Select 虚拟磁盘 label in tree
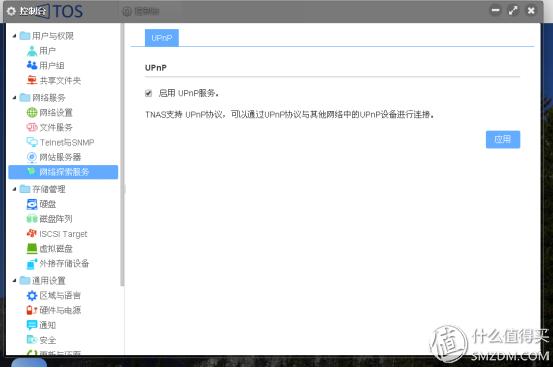553x368 pixels. pos(56,248)
